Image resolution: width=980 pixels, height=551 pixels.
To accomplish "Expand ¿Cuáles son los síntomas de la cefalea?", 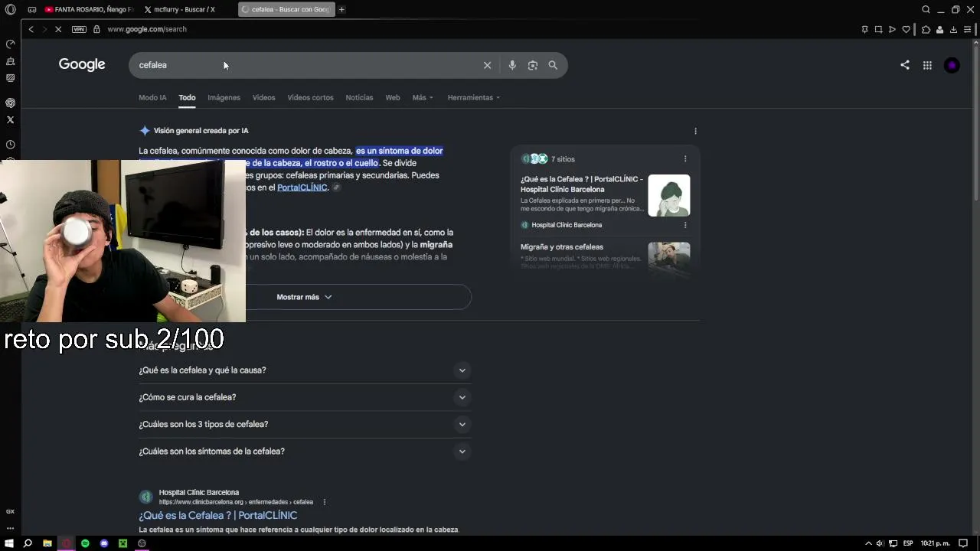I will tap(305, 452).
